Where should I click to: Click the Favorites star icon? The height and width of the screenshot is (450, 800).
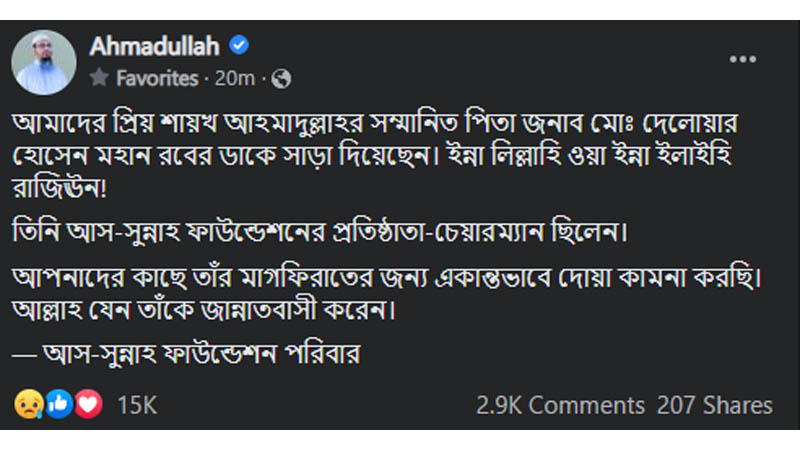point(99,77)
